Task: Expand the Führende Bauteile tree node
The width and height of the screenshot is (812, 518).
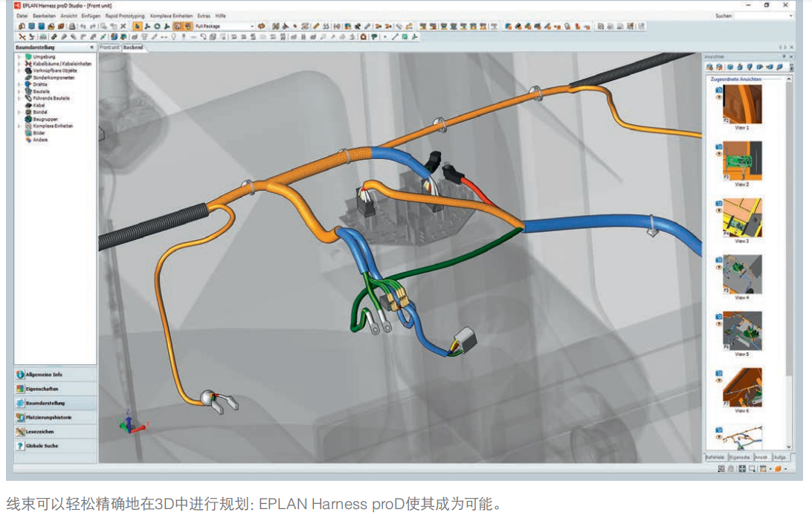Action: coord(19,98)
